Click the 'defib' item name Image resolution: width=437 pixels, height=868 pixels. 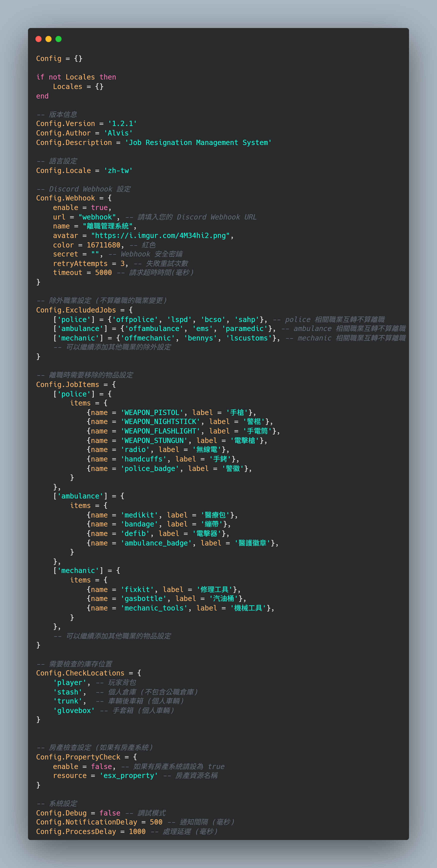click(135, 533)
